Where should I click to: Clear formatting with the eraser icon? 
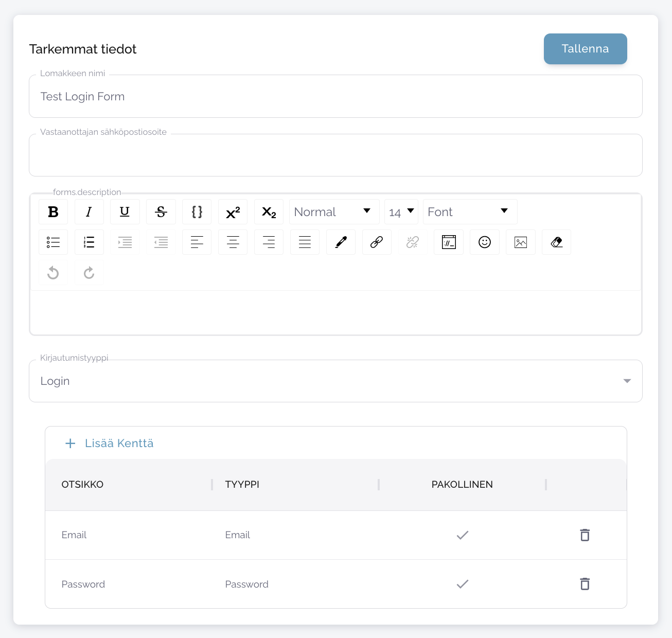[x=556, y=242]
